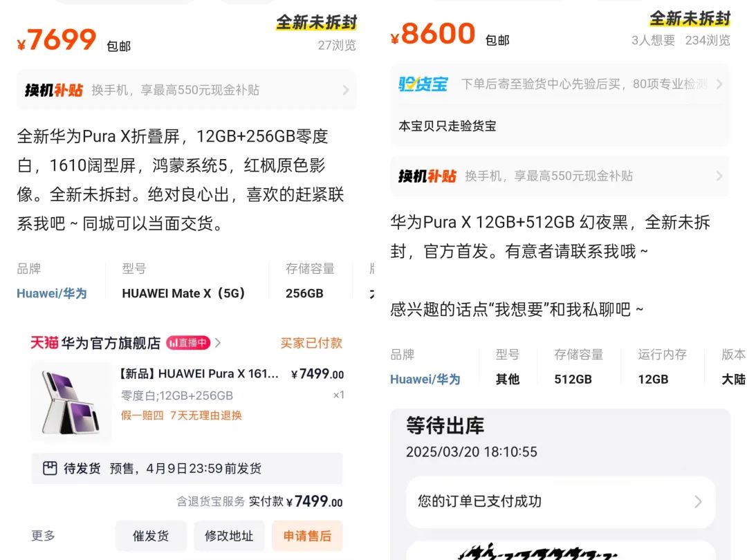Viewport: 747px width, 560px height.
Task: Tap the 零度白;12GB+256GB variant text
Action: click(x=177, y=395)
